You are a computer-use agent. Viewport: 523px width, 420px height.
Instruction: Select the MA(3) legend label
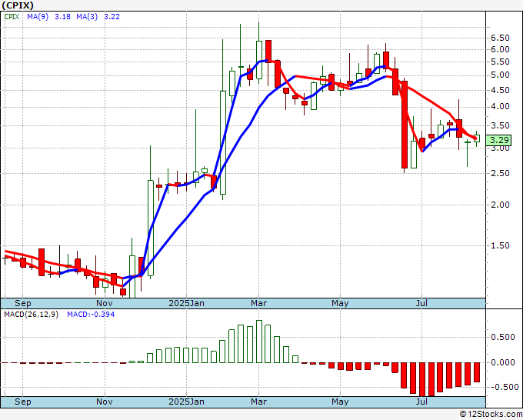(x=87, y=16)
